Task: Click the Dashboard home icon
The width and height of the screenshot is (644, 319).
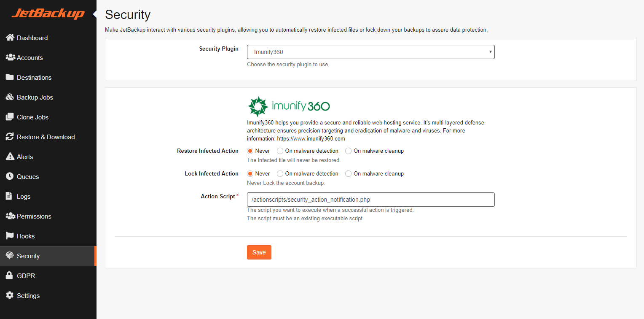Action: click(10, 38)
